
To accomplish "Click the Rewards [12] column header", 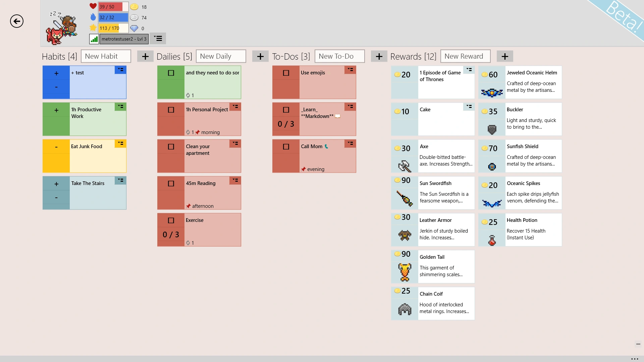I will point(413,56).
